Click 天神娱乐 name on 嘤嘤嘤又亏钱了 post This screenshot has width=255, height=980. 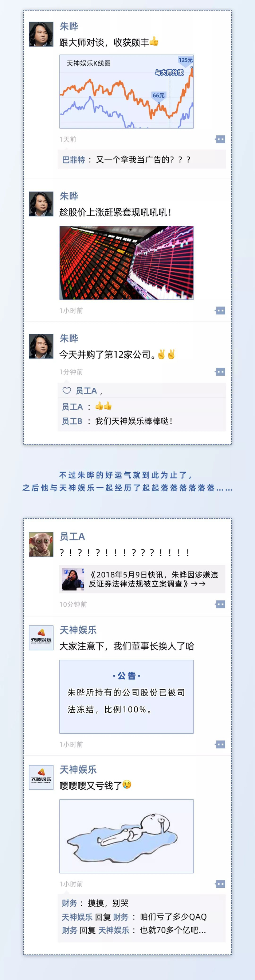click(78, 770)
